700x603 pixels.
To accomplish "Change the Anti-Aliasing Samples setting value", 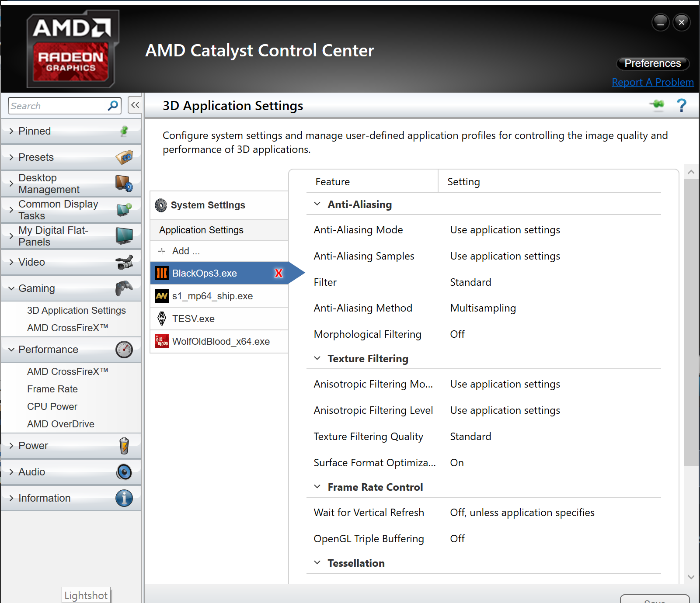I will coord(505,256).
